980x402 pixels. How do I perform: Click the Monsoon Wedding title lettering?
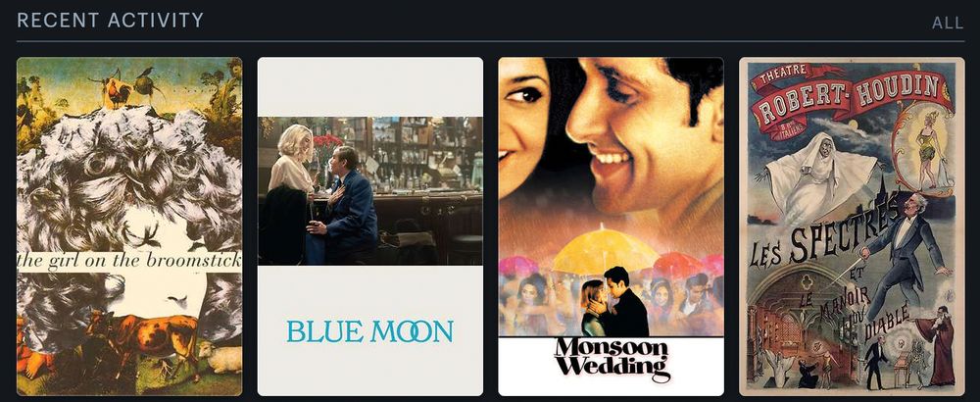tap(611, 360)
